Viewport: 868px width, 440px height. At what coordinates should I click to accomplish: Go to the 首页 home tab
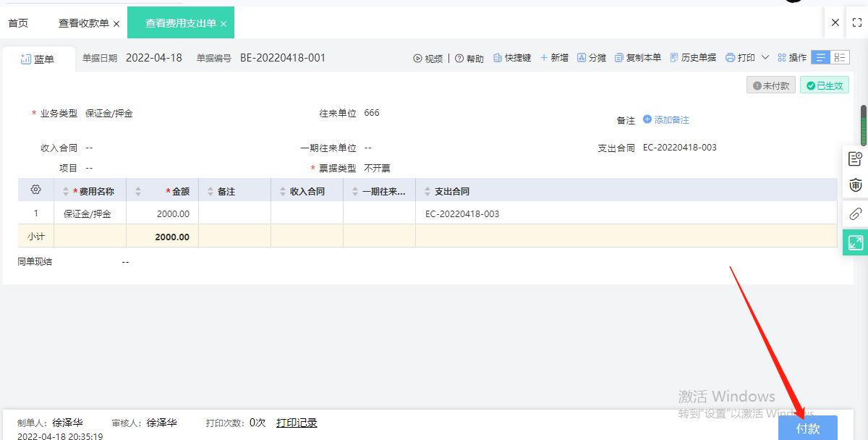pyautogui.click(x=18, y=23)
